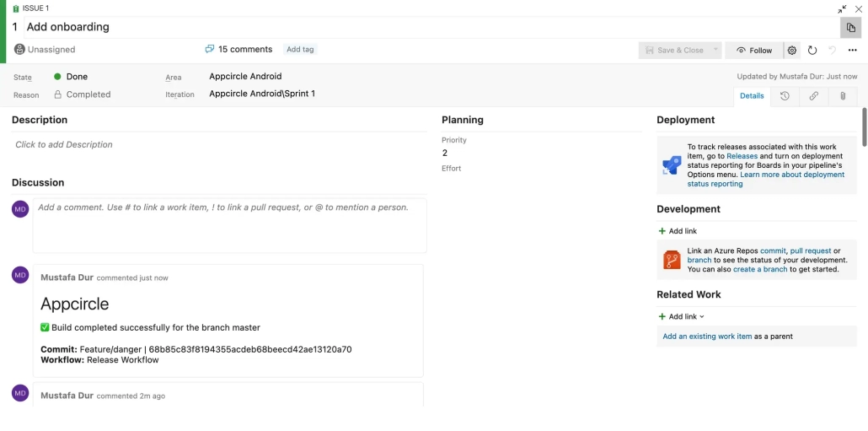Image resolution: width=868 pixels, height=431 pixels.
Task: Click commit hash 68b85c83f8194355acdeb68beecd42ae13120a70
Action: point(250,349)
